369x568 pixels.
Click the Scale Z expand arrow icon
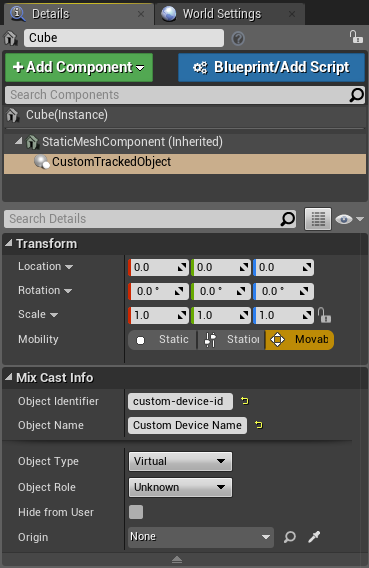click(307, 315)
